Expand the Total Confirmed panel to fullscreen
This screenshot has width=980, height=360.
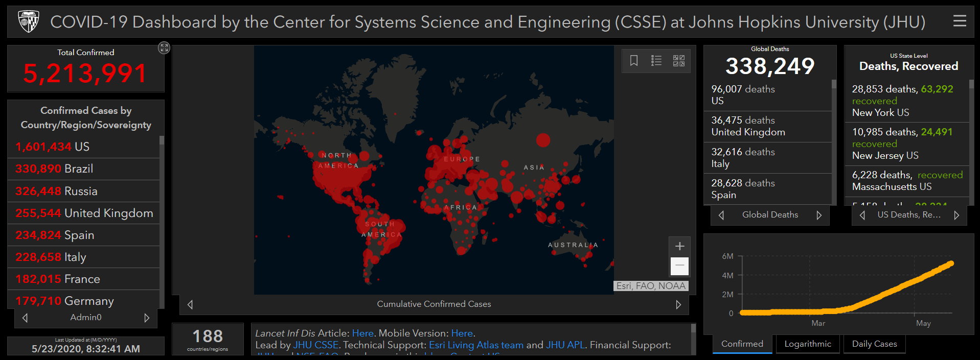164,47
